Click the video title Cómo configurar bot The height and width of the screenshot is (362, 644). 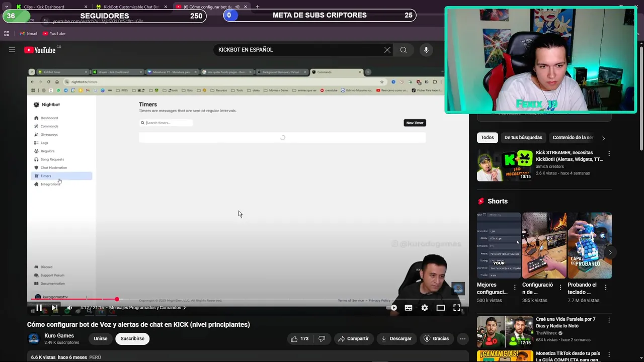point(138,325)
